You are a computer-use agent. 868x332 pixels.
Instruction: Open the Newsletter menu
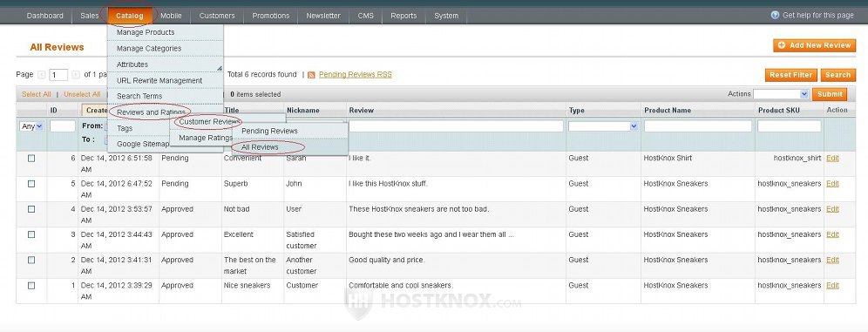tap(323, 16)
